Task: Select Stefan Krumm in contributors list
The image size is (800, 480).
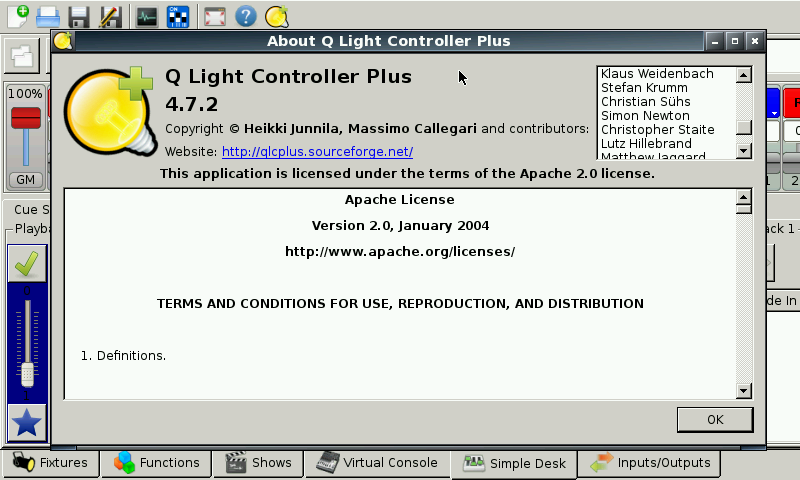Action: click(x=644, y=88)
